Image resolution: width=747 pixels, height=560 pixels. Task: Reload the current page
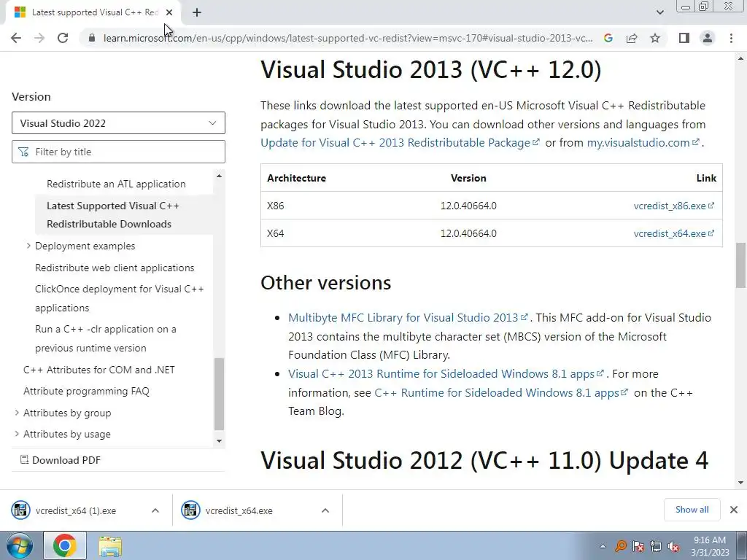(x=63, y=38)
